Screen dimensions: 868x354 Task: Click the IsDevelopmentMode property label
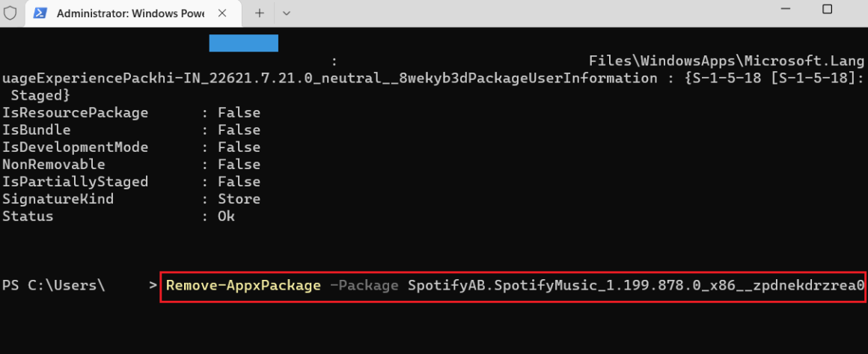(x=75, y=147)
